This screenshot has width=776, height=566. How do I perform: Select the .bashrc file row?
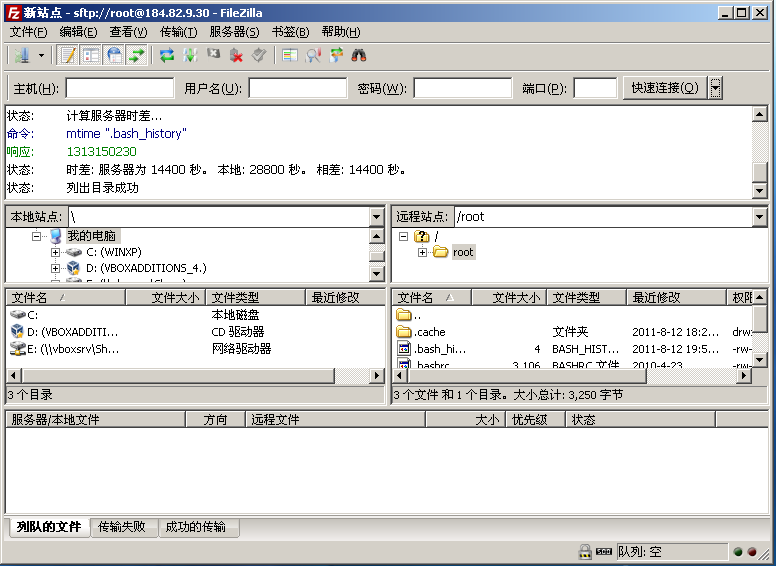click(x=574, y=365)
